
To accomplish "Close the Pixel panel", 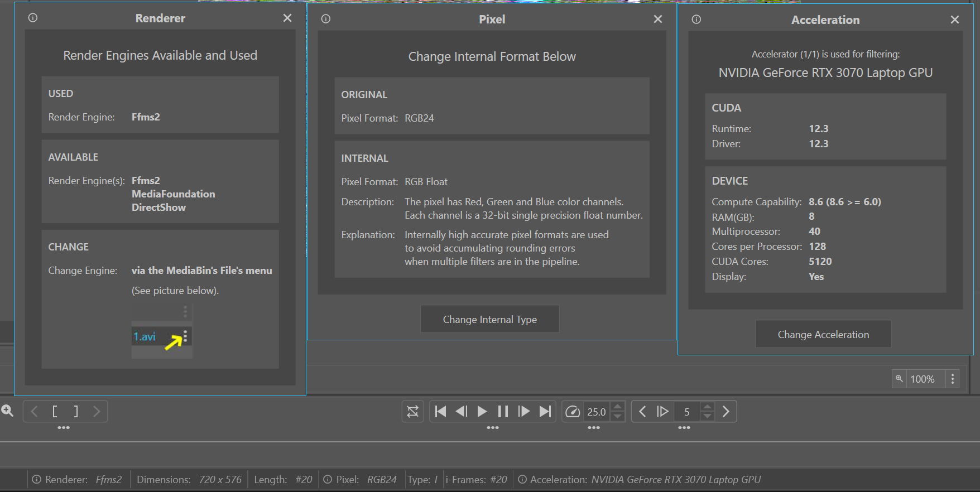I will pos(658,19).
